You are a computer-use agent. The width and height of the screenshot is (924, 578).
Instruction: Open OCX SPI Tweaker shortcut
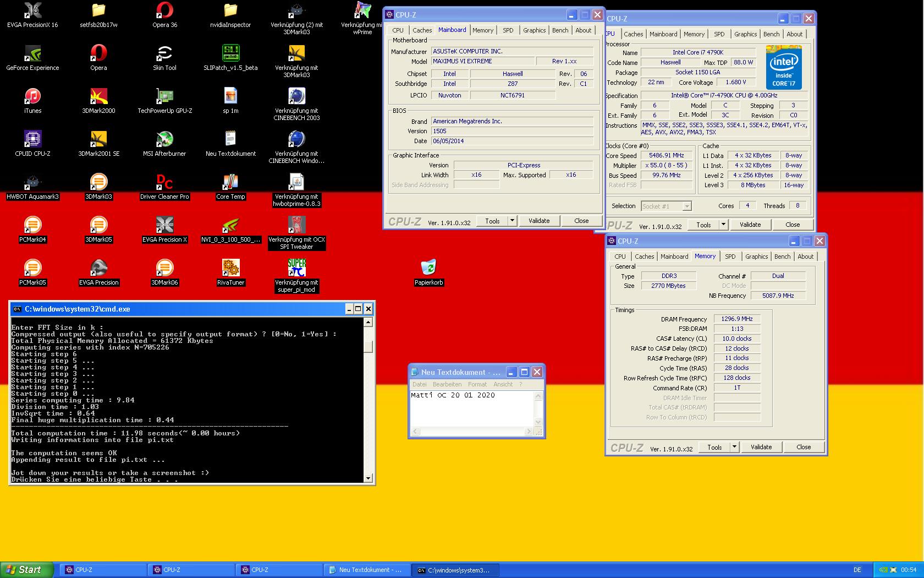(x=296, y=233)
